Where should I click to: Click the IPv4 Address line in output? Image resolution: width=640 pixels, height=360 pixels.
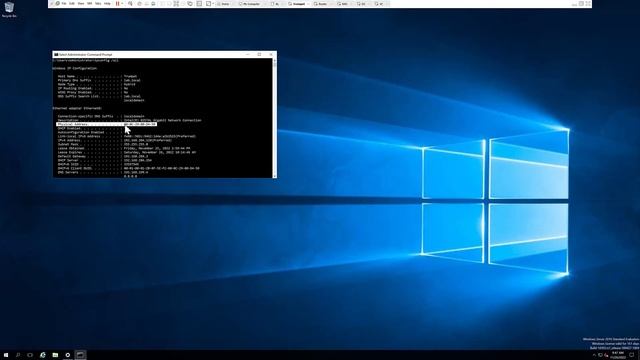pyautogui.click(x=114, y=140)
